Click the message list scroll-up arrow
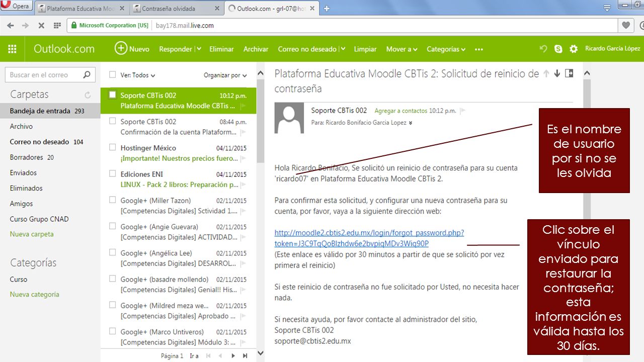The width and height of the screenshot is (644, 362). (x=260, y=73)
